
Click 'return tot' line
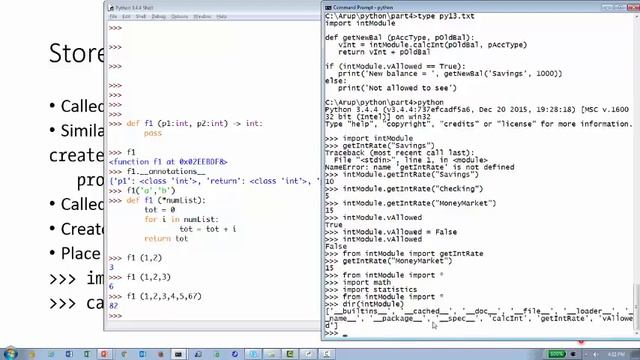click(x=166, y=239)
